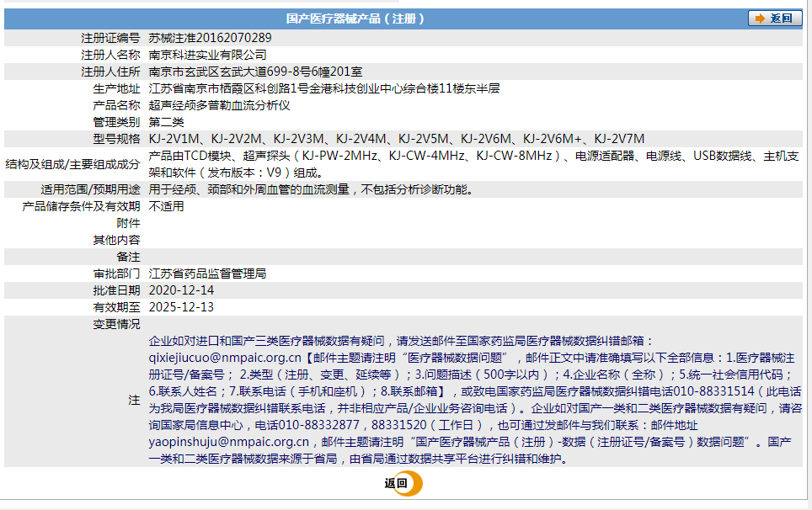Click the 返回 button in the header bar
Screen dimensions: 812x510
point(775,19)
